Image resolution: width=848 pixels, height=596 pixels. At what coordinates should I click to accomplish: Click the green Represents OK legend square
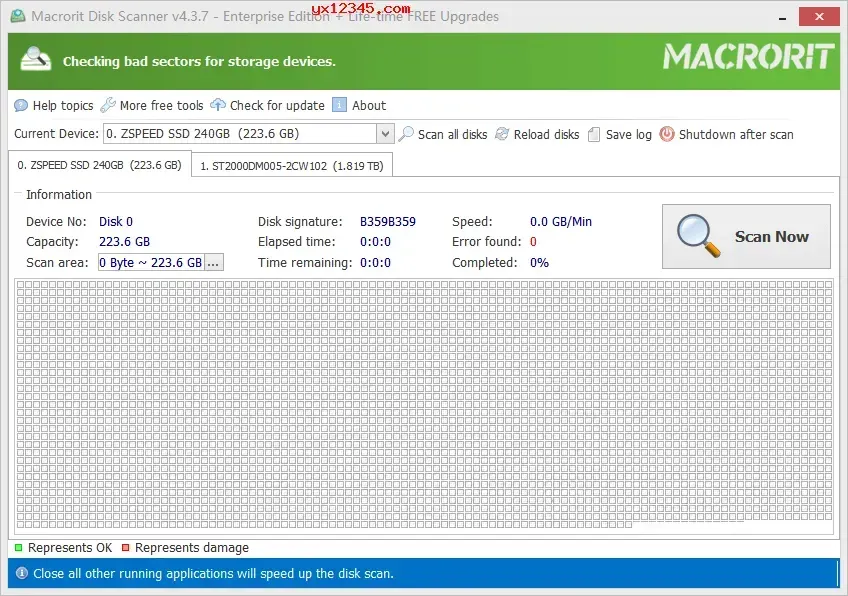click(x=18, y=548)
